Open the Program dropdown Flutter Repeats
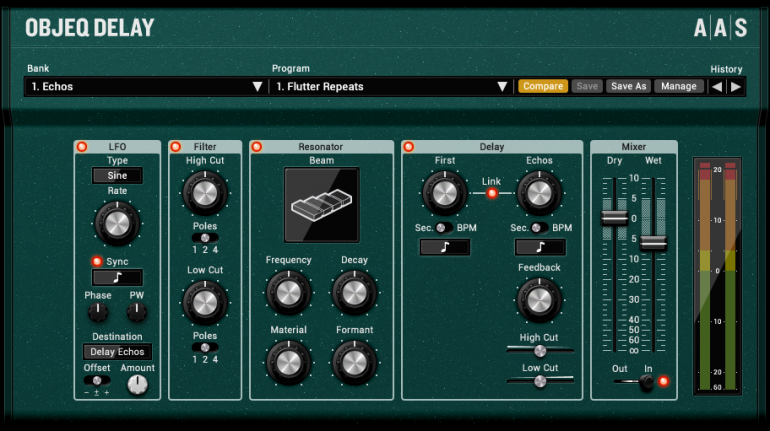 (390, 87)
